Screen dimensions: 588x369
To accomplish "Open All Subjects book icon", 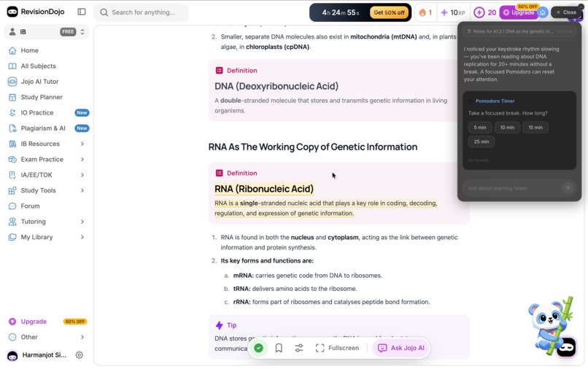I will click(x=12, y=66).
